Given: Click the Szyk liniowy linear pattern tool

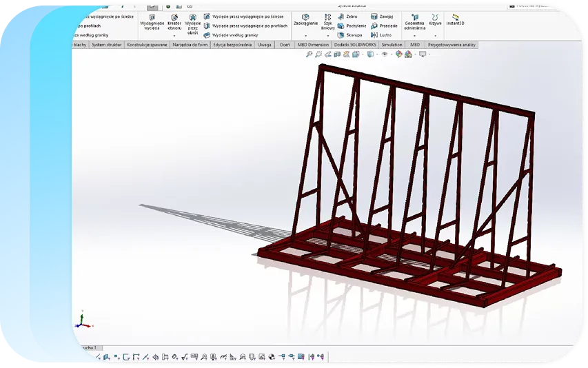Looking at the screenshot, I should pyautogui.click(x=327, y=22).
